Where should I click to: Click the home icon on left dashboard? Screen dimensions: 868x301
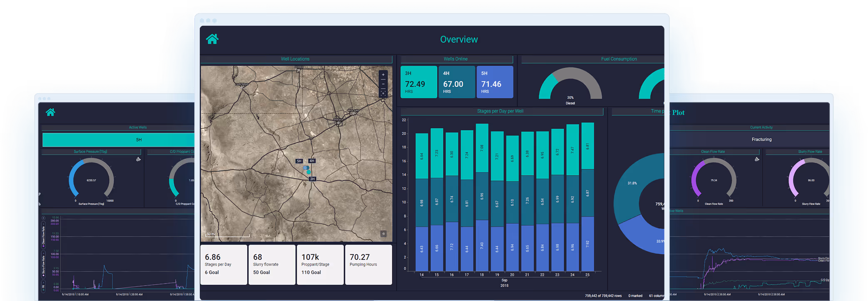[50, 112]
